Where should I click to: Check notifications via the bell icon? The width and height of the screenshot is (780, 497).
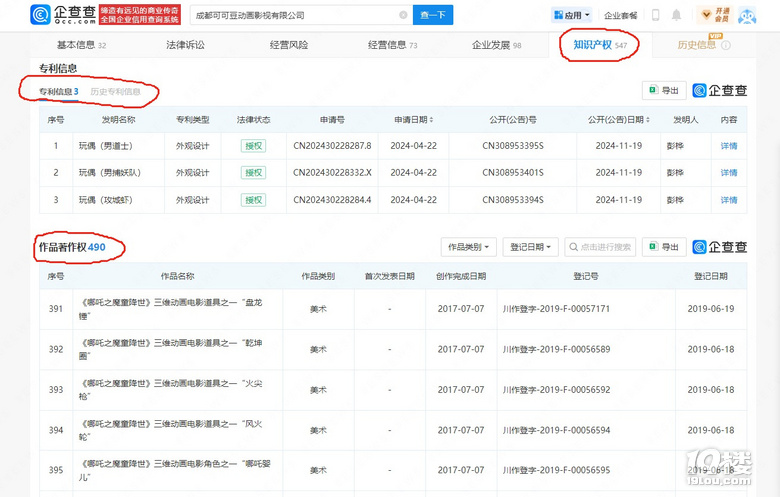point(676,15)
